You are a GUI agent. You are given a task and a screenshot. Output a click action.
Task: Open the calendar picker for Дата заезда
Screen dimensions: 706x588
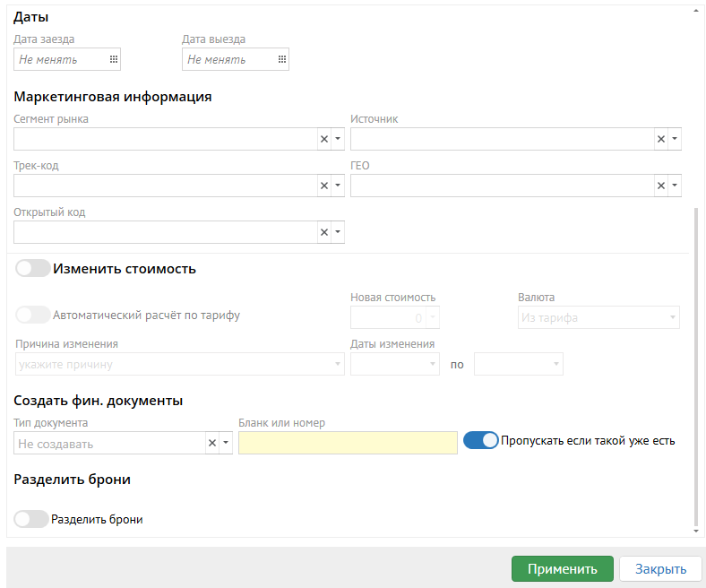pos(113,59)
